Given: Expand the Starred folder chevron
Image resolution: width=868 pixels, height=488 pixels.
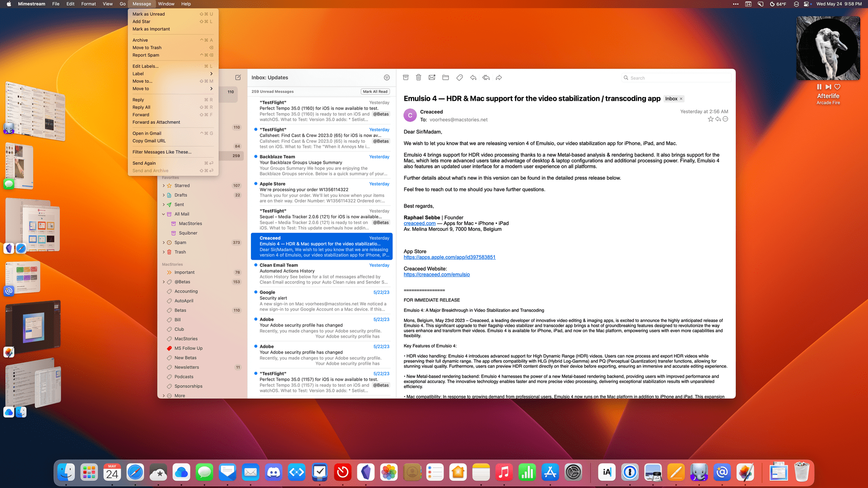Looking at the screenshot, I should click(164, 186).
